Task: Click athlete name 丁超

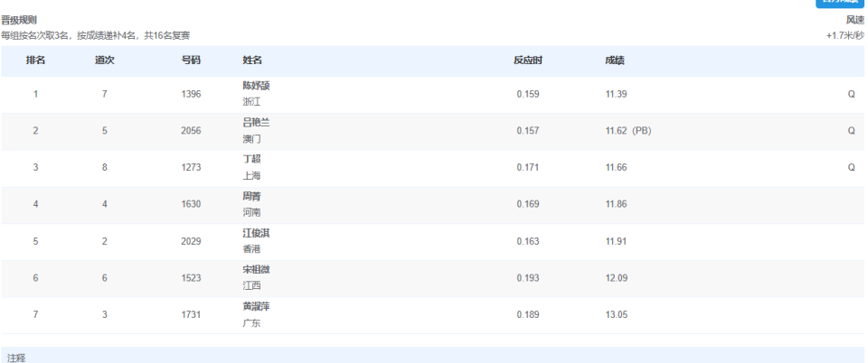Action: tap(252, 159)
